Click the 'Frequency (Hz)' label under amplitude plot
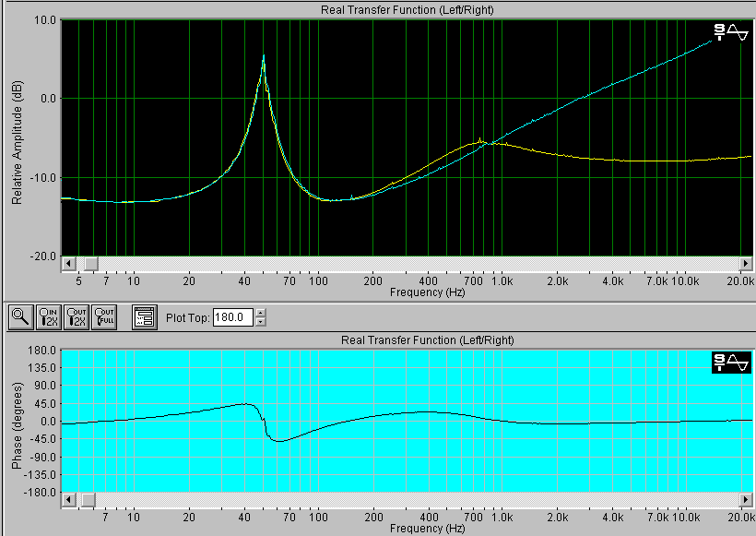The width and height of the screenshot is (756, 536). pyautogui.click(x=427, y=292)
